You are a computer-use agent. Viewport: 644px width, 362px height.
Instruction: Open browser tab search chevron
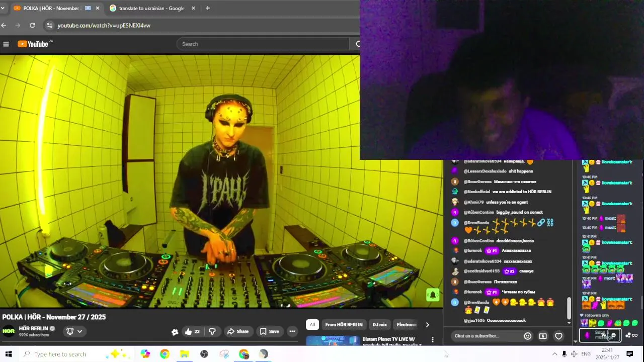(x=3, y=8)
